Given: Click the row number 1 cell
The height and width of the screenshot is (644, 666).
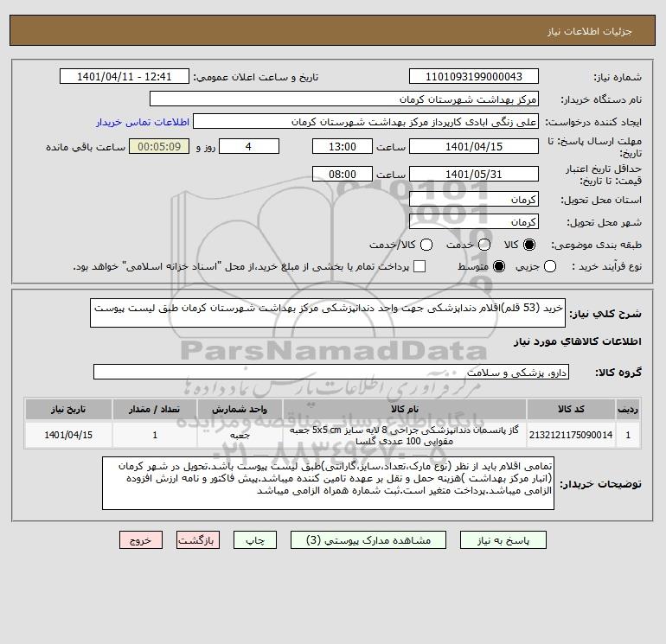Looking at the screenshot, I should tap(628, 435).
